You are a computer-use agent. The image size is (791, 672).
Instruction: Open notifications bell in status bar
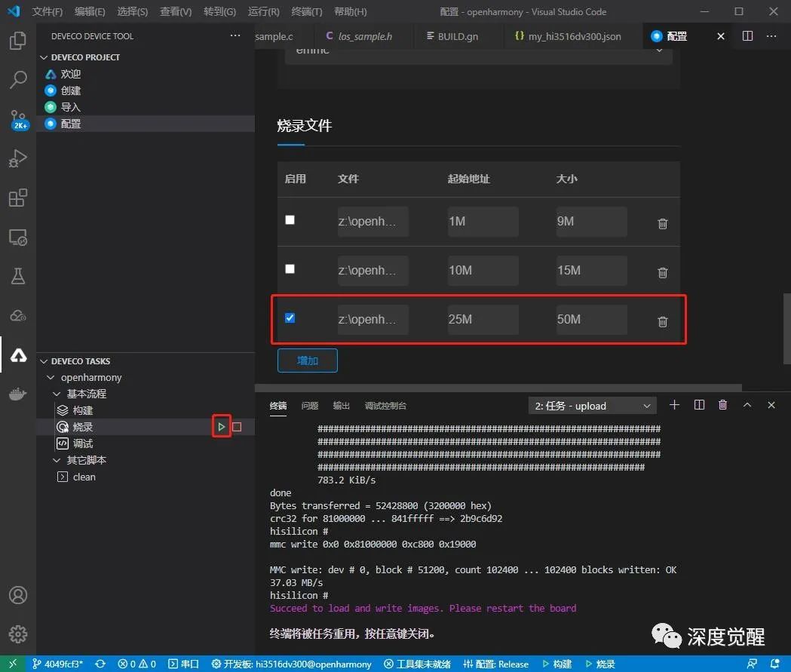click(x=775, y=664)
